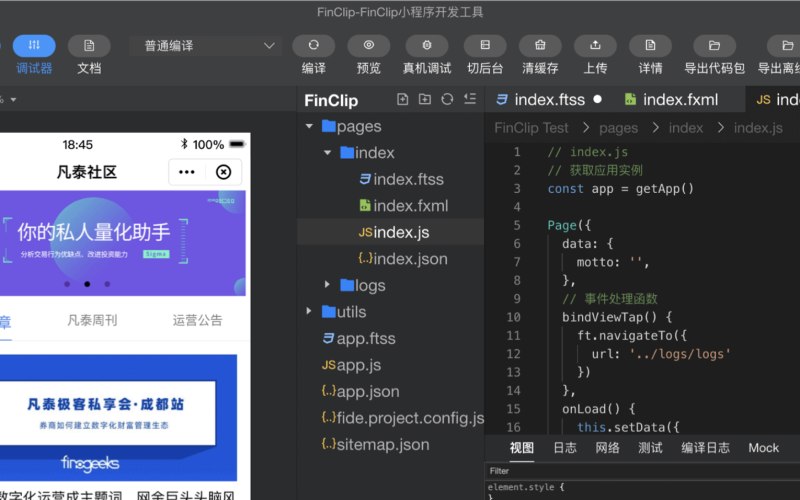Click line number 15 in the gutter
Viewport: 800px width, 500px height.
tap(513, 409)
